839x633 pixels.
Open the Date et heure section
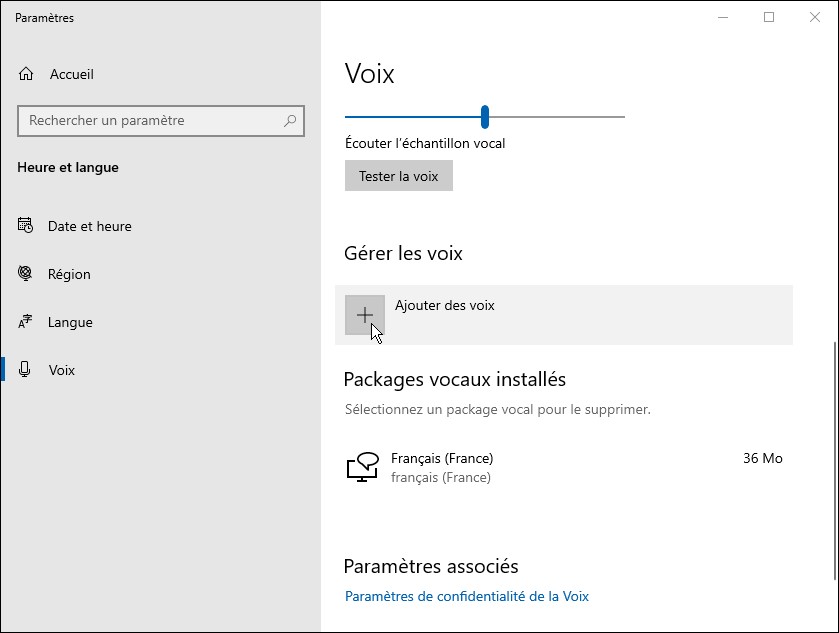point(90,226)
